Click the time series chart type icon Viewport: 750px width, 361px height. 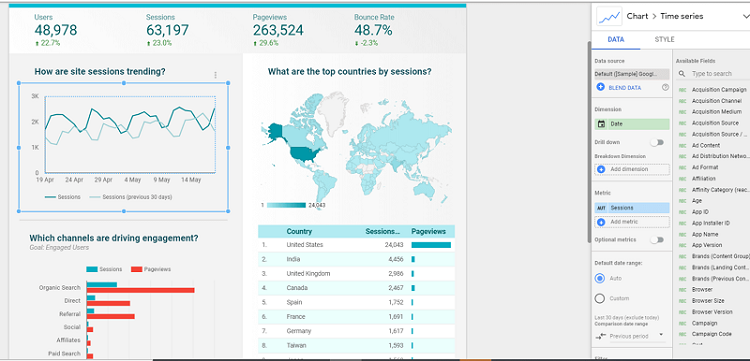[609, 16]
